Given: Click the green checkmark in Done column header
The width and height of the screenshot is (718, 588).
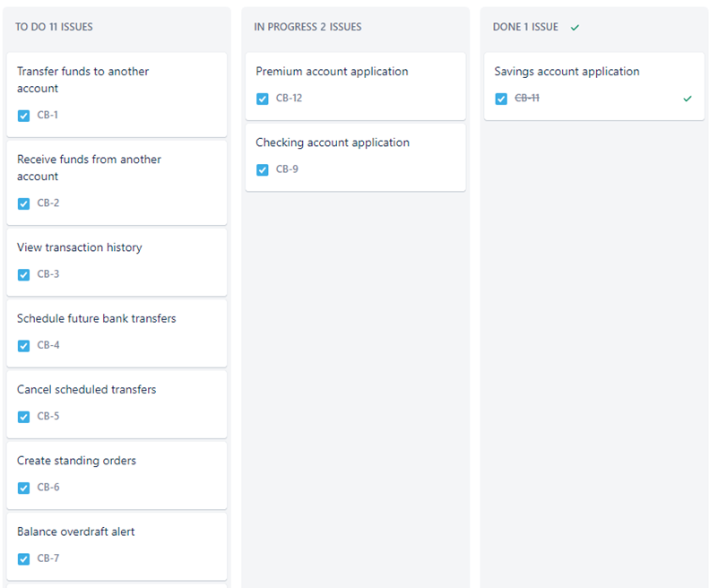Looking at the screenshot, I should (575, 27).
